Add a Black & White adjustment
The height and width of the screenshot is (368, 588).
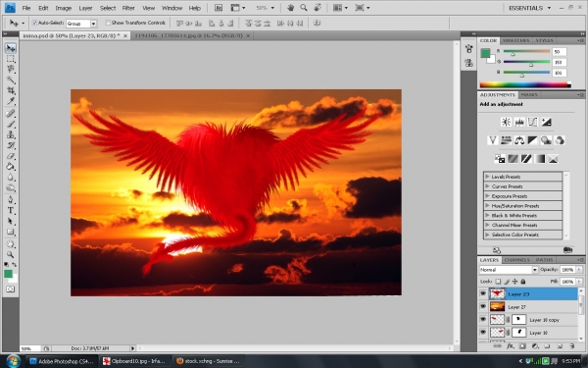point(532,140)
